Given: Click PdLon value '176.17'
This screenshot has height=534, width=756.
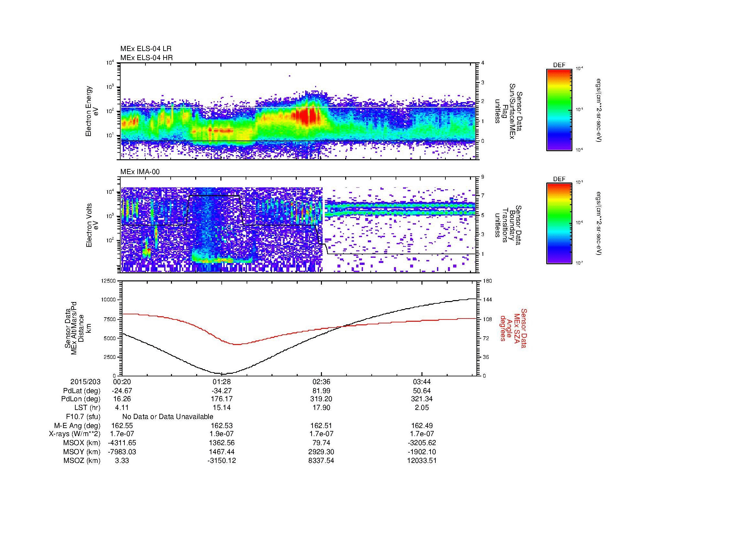Looking at the screenshot, I should tap(222, 399).
